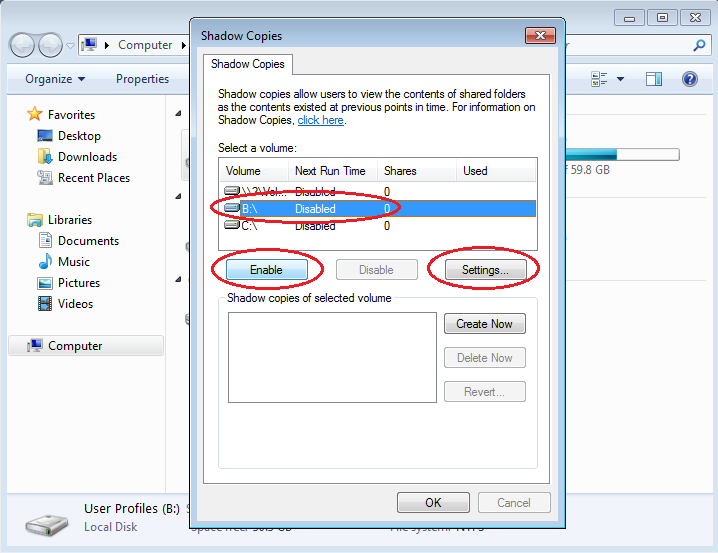
Task: Click the Used column header
Action: [x=496, y=171]
